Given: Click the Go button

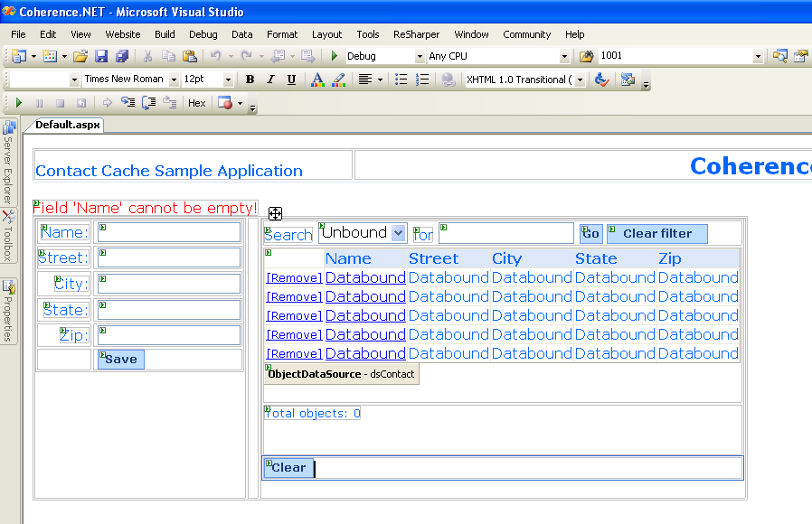Looking at the screenshot, I should [x=590, y=233].
